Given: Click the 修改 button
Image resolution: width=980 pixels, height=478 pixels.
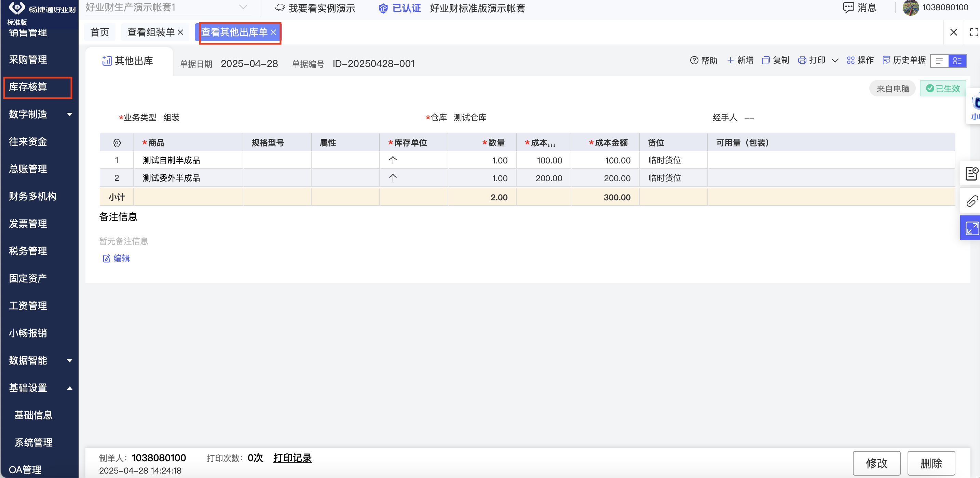Looking at the screenshot, I should point(876,463).
